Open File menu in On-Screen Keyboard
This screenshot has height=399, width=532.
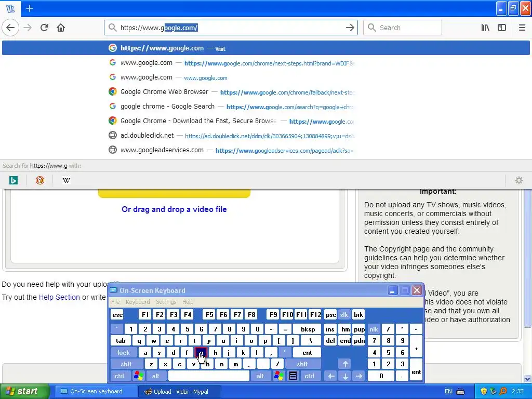click(115, 302)
